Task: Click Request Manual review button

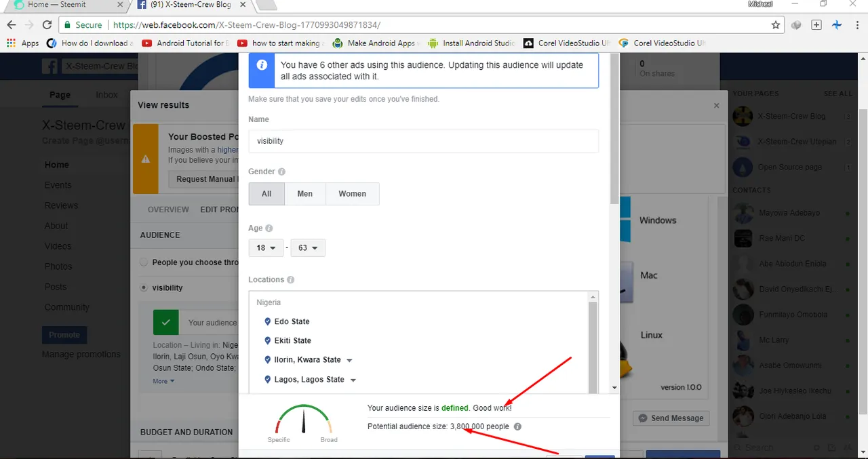Action: (204, 180)
